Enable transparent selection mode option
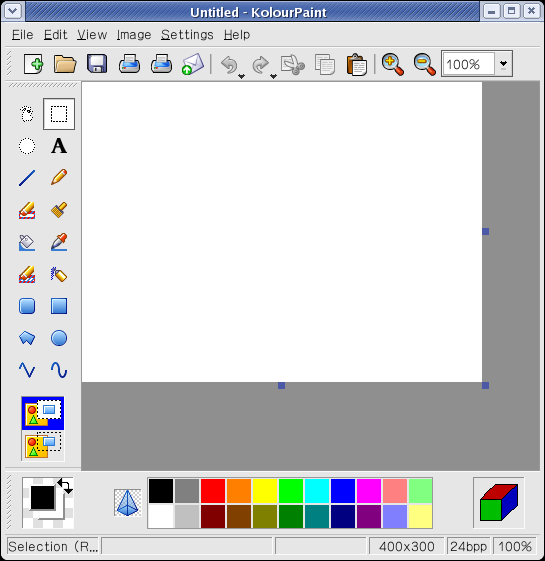 point(43,445)
